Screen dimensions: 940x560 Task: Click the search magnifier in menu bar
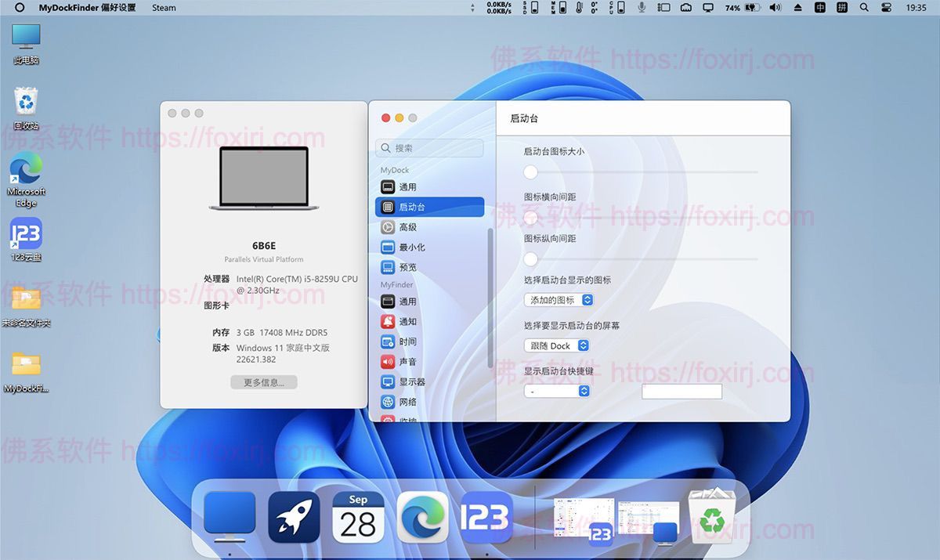point(864,8)
